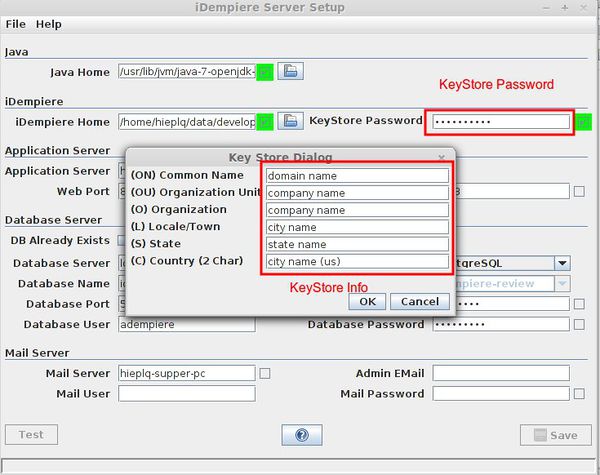
Task: Click the Save button with disk icon
Action: [x=549, y=435]
